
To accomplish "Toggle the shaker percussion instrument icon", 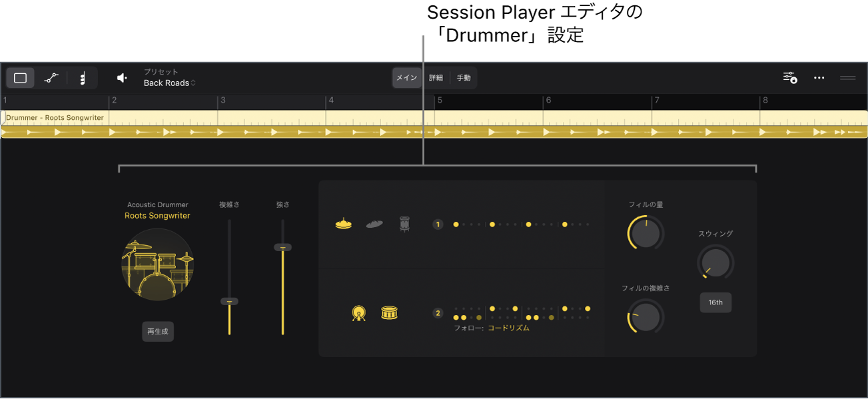I will coord(374,224).
